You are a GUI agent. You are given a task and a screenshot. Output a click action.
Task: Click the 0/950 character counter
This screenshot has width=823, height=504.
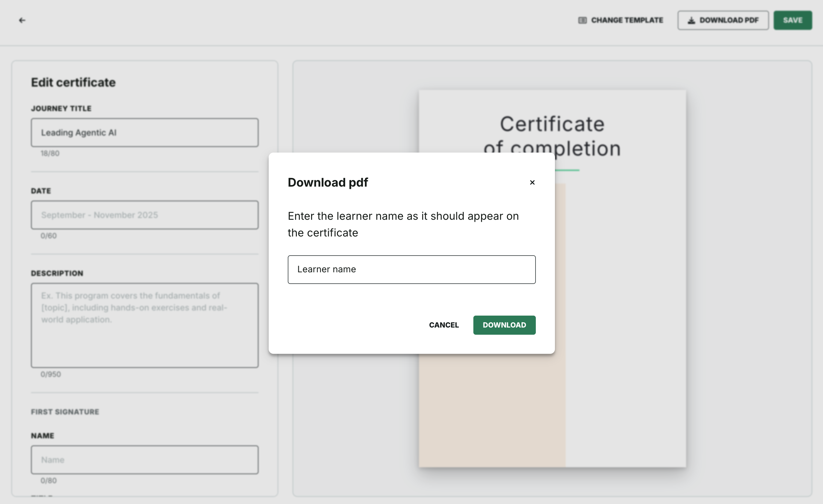click(x=51, y=374)
